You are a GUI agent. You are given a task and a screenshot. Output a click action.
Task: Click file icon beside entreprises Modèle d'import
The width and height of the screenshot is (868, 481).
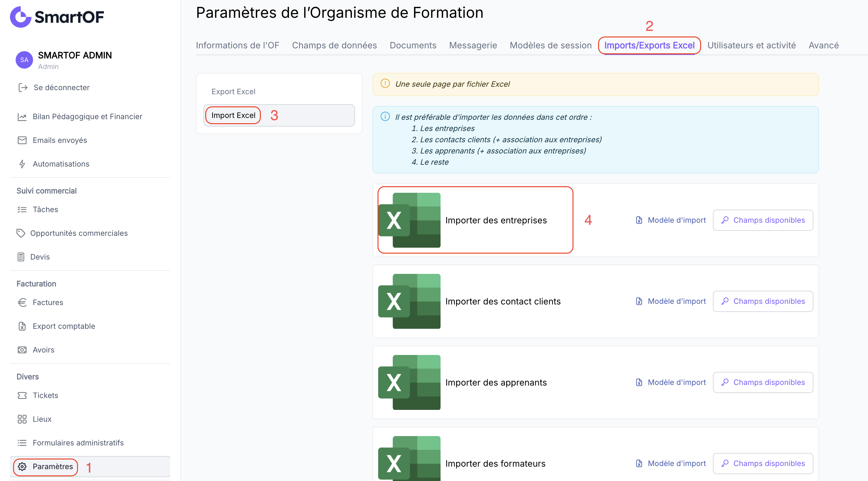pyautogui.click(x=639, y=220)
